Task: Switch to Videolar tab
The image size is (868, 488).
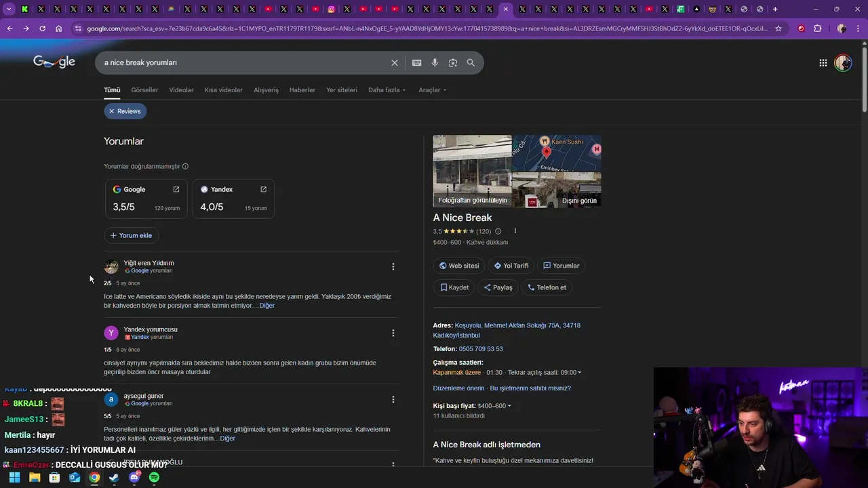Action: (x=181, y=90)
